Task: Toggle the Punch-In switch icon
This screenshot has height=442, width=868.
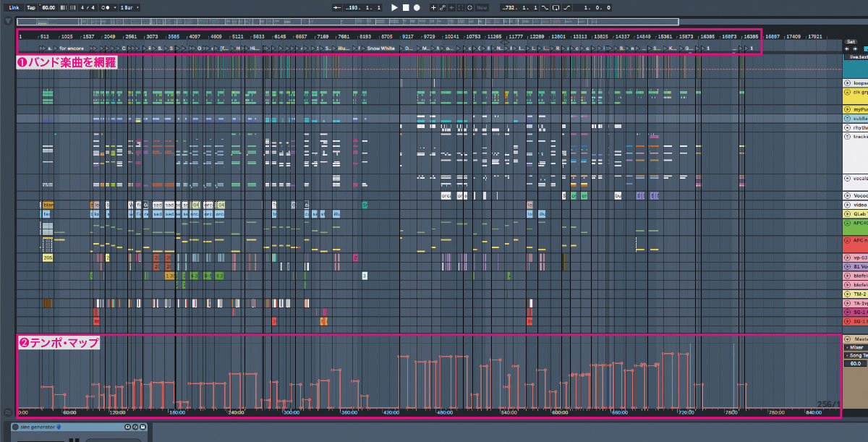Action: click(x=544, y=7)
